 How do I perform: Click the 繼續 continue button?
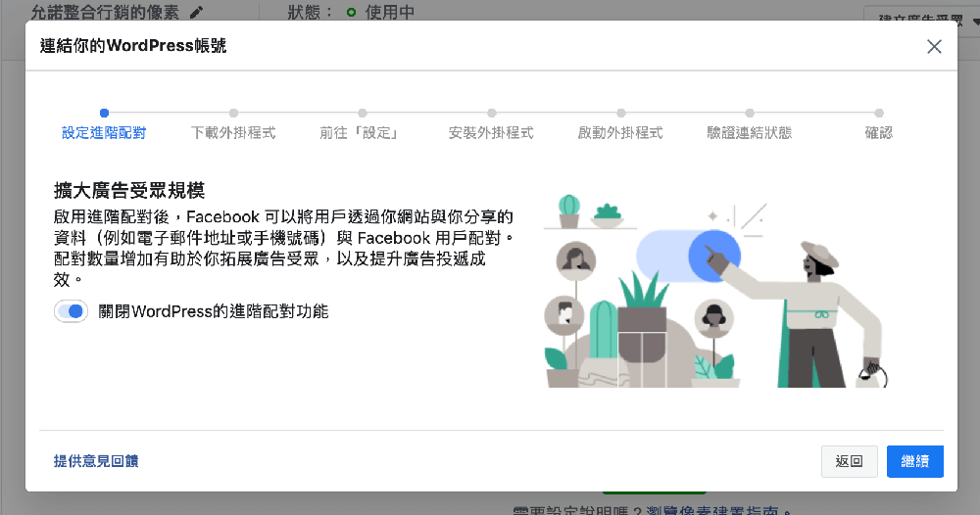click(914, 461)
